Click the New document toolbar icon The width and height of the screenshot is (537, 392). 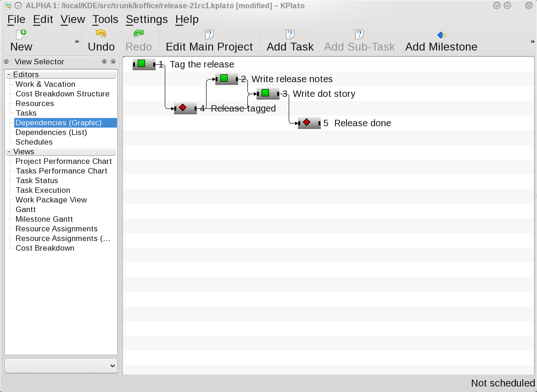[21, 34]
